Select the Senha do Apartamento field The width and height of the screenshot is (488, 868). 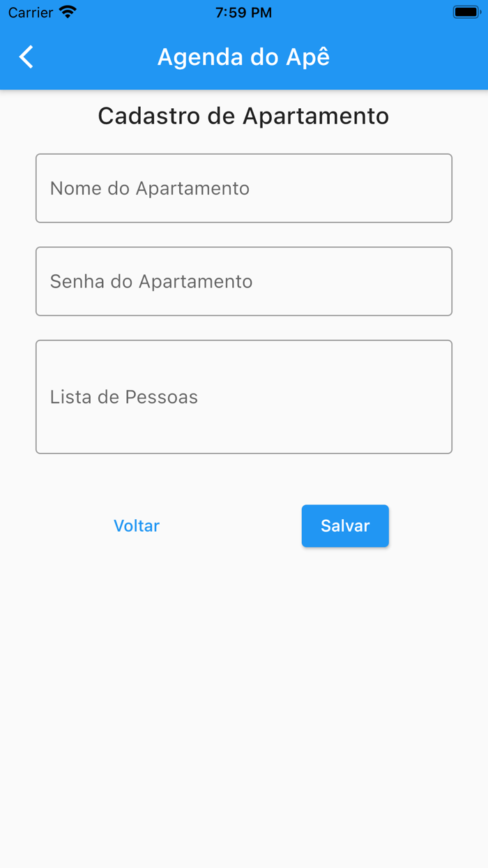click(244, 281)
